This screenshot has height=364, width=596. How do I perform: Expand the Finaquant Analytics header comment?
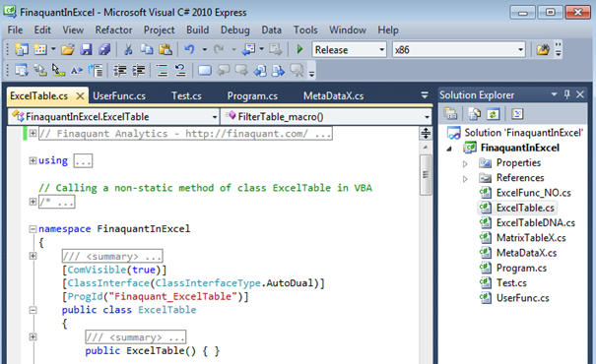pyautogui.click(x=33, y=133)
